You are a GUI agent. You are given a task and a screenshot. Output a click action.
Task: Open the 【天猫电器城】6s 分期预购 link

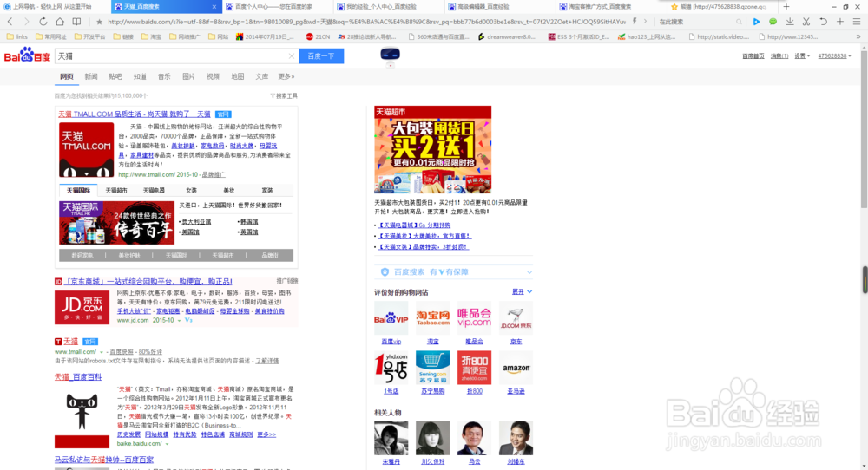414,225
